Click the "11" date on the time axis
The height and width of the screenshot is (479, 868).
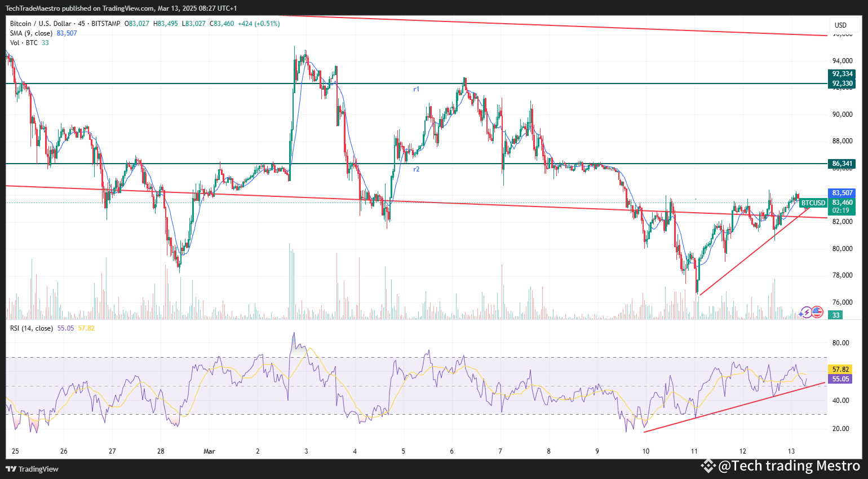[694, 451]
